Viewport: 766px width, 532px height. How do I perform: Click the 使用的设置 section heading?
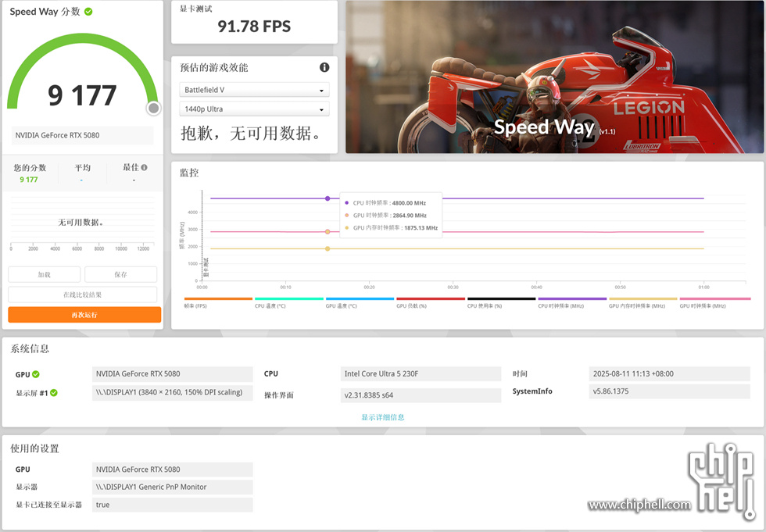tap(34, 448)
